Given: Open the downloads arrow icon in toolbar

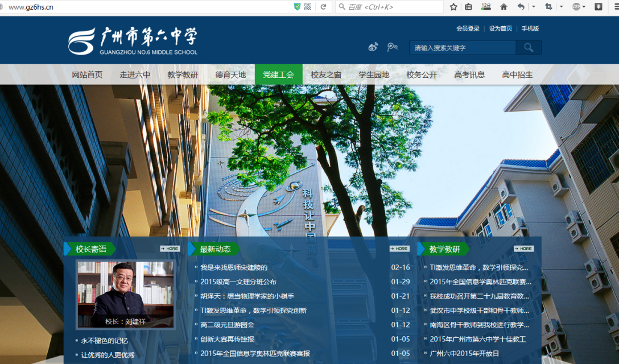Looking at the screenshot, I should tap(599, 7).
